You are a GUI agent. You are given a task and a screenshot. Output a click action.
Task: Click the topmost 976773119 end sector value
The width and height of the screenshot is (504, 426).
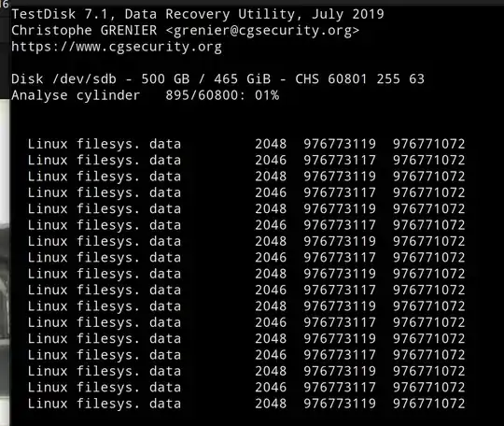[340, 144]
